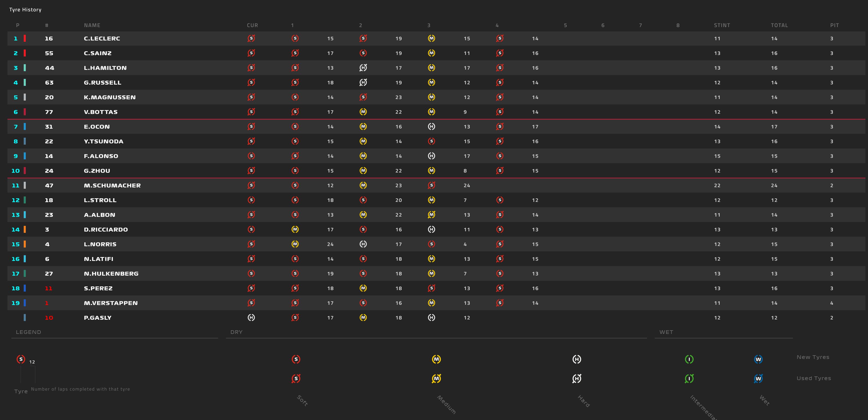Click the used Hard tyre legend icon
Screen dimensions: 868x420
[x=577, y=378]
